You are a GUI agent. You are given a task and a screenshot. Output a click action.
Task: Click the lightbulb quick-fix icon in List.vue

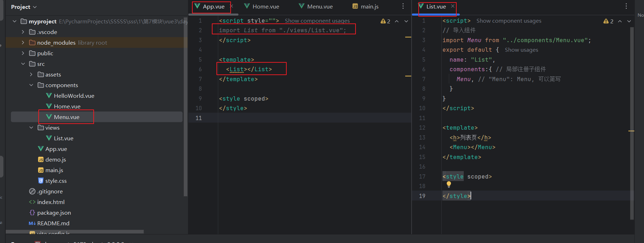click(449, 184)
